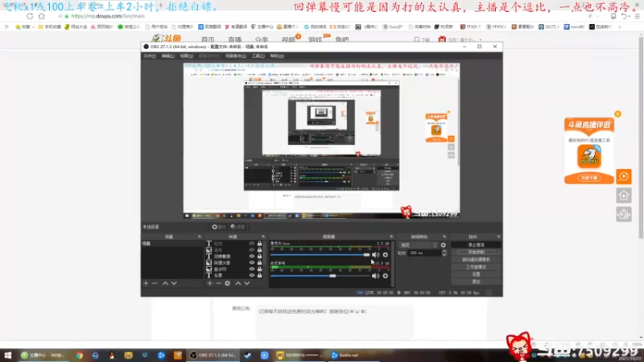Screen dimensions: 644x362
Task: Click browser refresh icon
Action: [30, 16]
